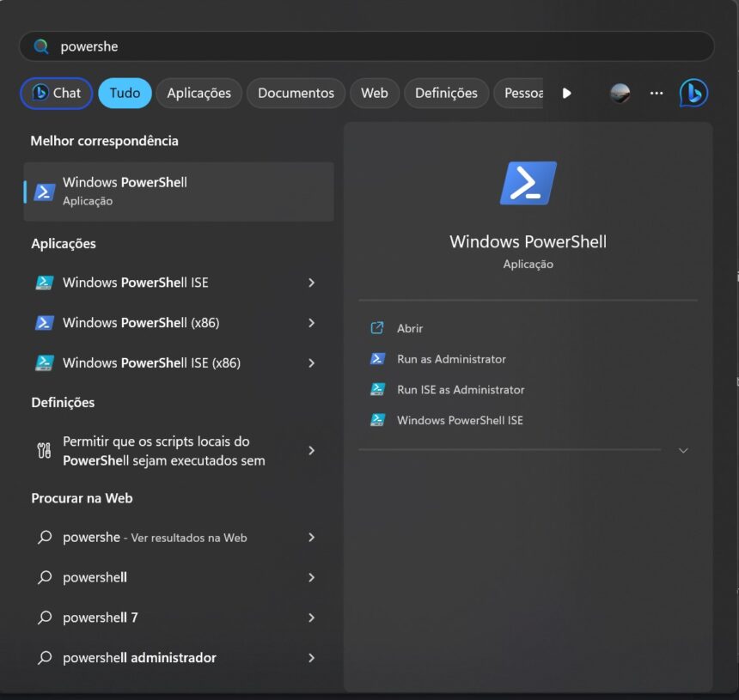The image size is (739, 700).
Task: Switch to the Documentos filter tab
Action: tap(296, 93)
